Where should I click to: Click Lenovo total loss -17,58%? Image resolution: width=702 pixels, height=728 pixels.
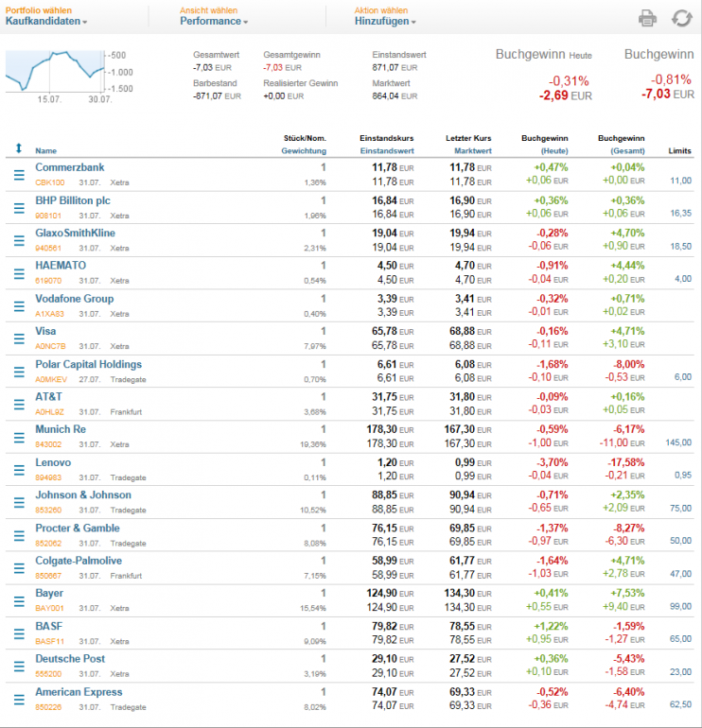625,462
